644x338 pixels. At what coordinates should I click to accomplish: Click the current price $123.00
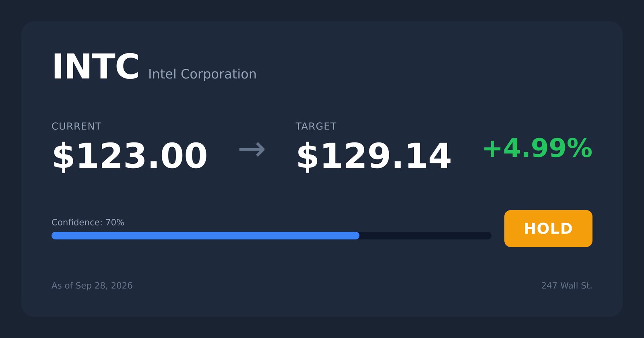(130, 156)
